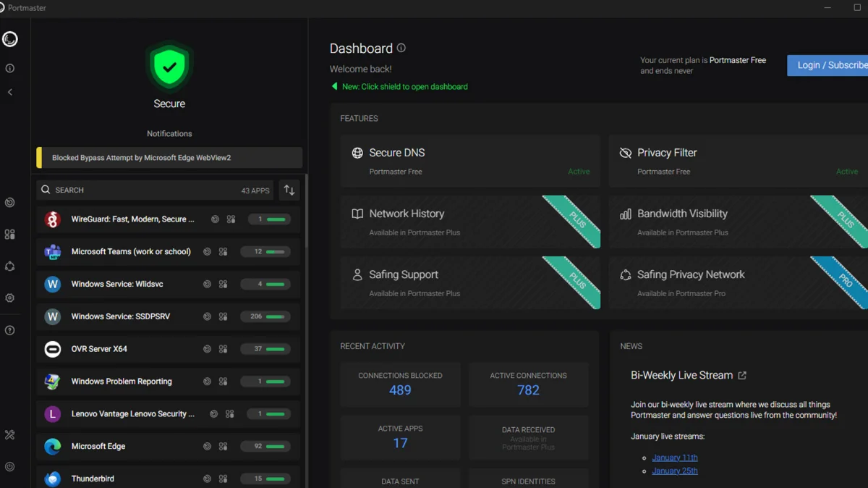This screenshot has width=868, height=488.
Task: Click the Active Connections 782 tile
Action: click(528, 384)
